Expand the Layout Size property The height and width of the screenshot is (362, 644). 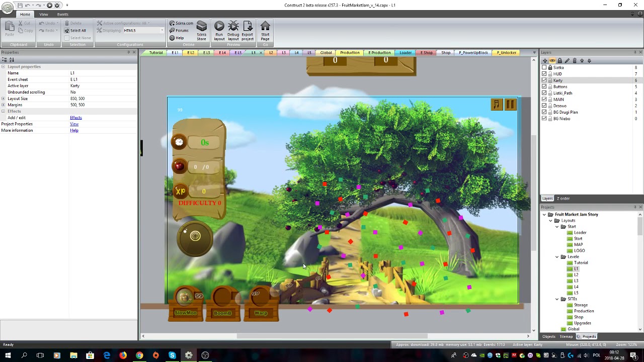(x=3, y=99)
